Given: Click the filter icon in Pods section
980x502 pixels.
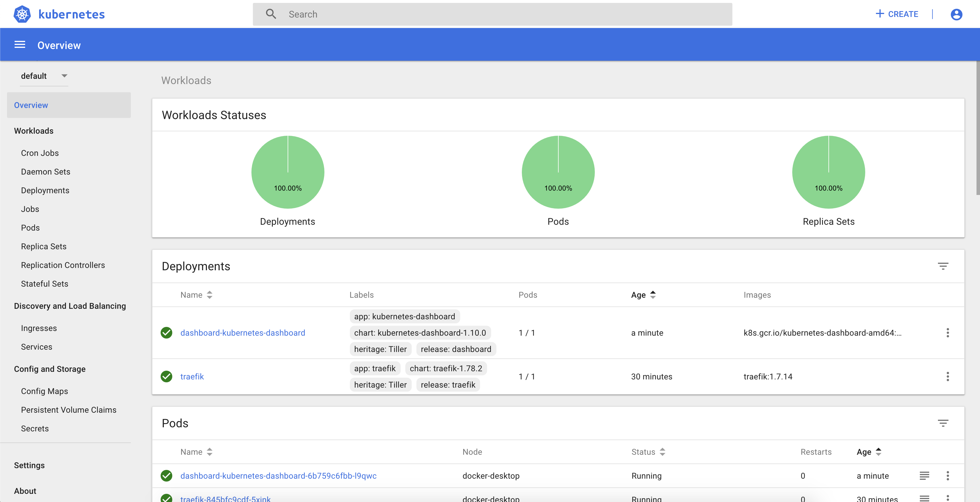Looking at the screenshot, I should coord(943,423).
